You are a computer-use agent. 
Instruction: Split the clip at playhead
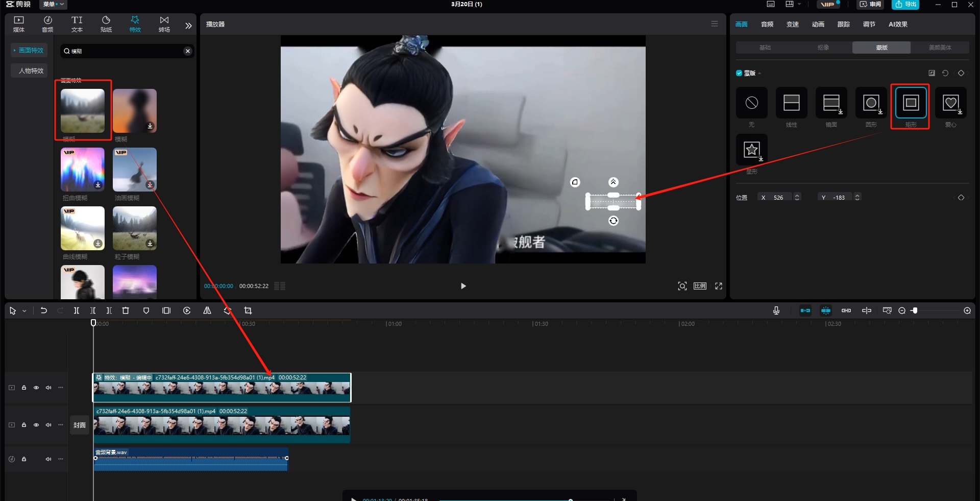pyautogui.click(x=77, y=311)
